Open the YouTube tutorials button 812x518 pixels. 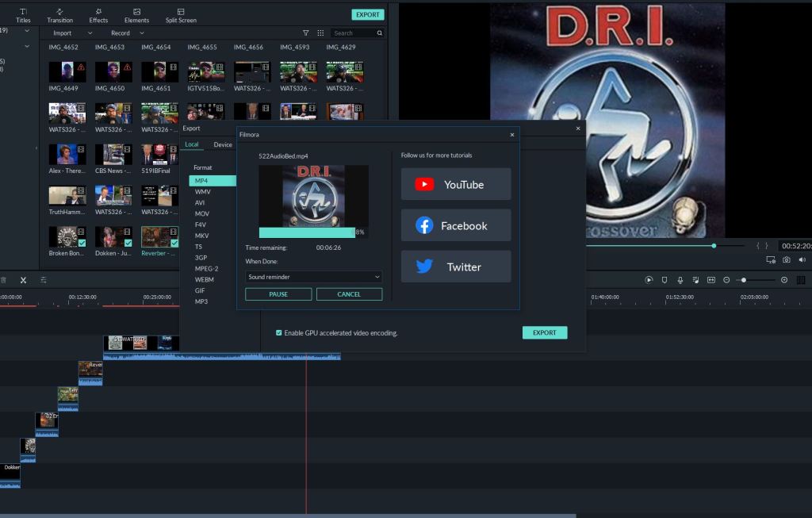point(456,184)
